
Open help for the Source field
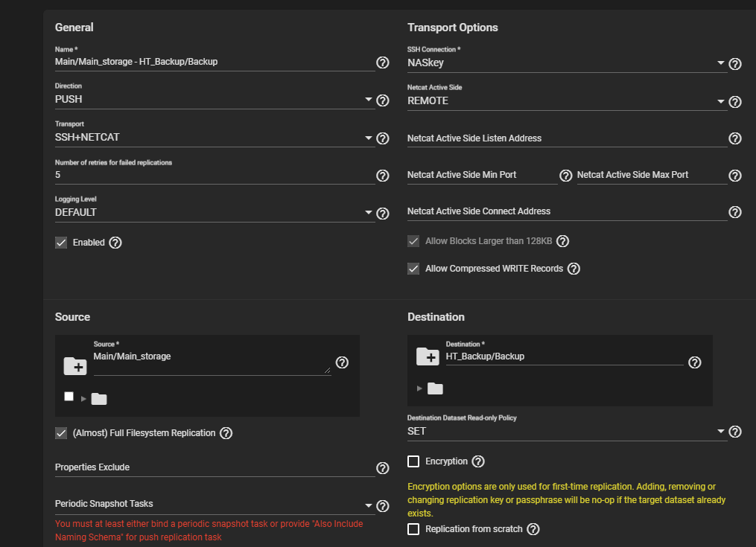click(342, 362)
